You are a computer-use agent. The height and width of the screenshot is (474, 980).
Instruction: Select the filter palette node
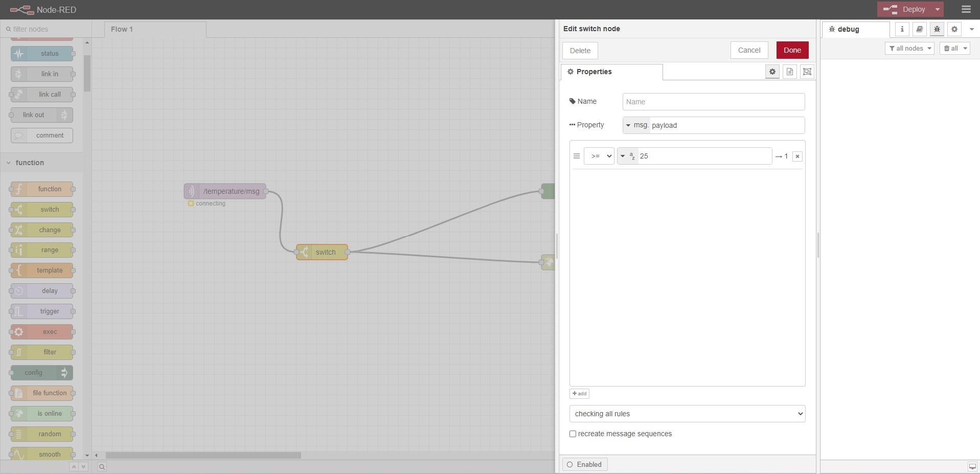42,352
